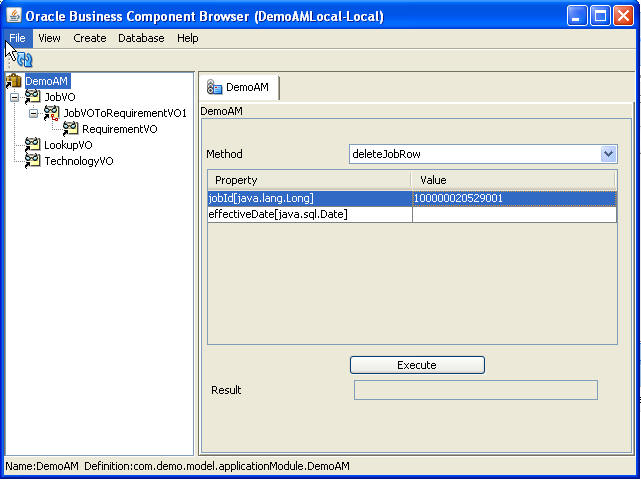Select JobVOToRequirementVO1 label in tree
This screenshot has height=480, width=641.
[125, 113]
